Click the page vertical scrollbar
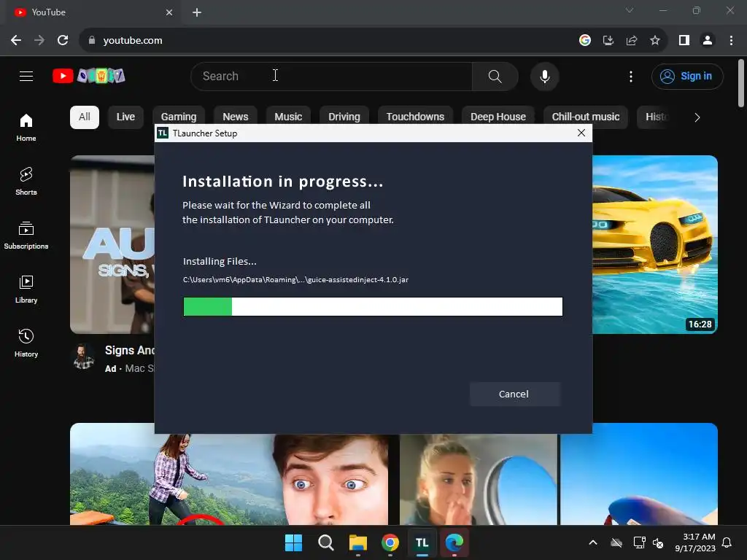747x560 pixels. [x=741, y=83]
